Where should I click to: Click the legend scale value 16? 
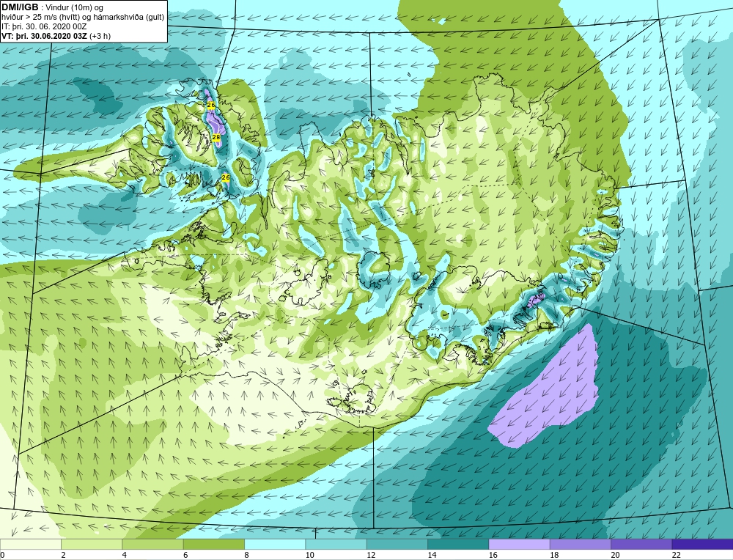pos(493,555)
